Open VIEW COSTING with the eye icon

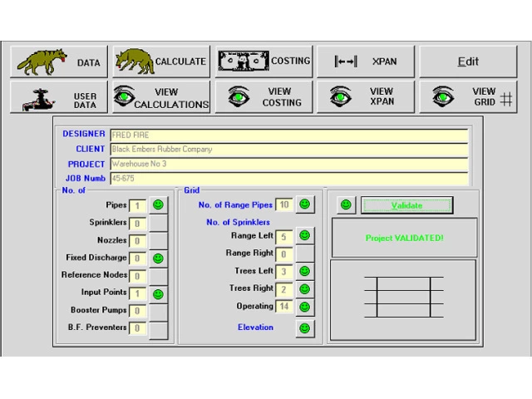(x=264, y=97)
